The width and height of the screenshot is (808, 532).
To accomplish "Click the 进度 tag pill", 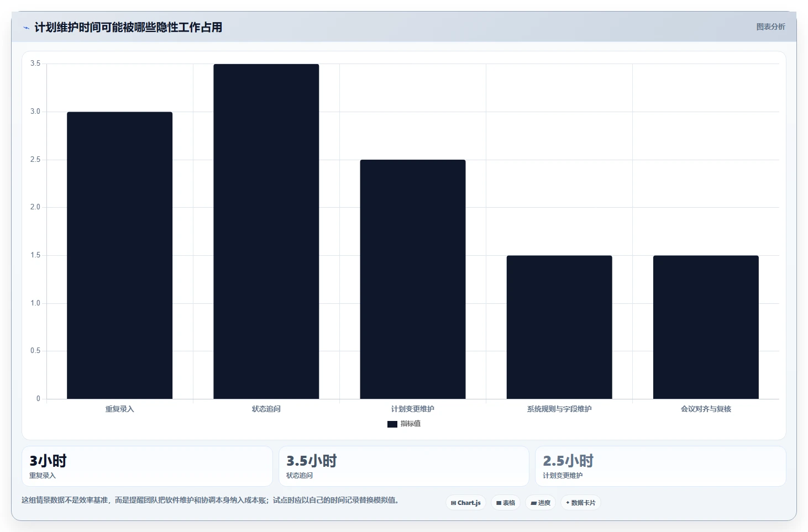I will pyautogui.click(x=541, y=503).
